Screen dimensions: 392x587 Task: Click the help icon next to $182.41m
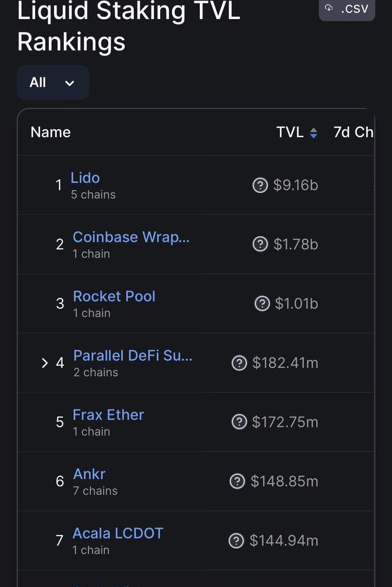pos(239,363)
